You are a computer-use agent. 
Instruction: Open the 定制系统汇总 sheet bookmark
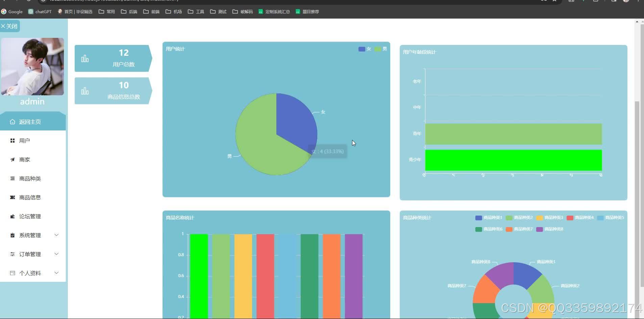(x=274, y=11)
